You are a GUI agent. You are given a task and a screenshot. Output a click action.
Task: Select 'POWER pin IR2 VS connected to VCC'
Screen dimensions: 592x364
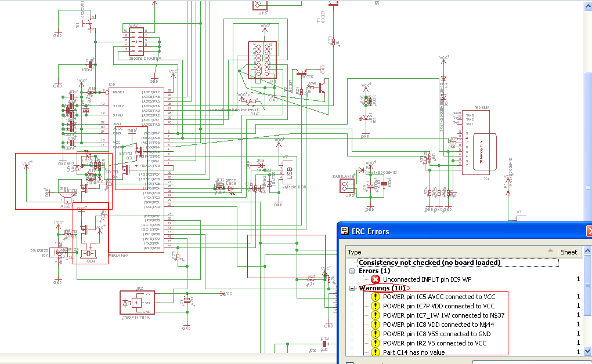tap(435, 343)
